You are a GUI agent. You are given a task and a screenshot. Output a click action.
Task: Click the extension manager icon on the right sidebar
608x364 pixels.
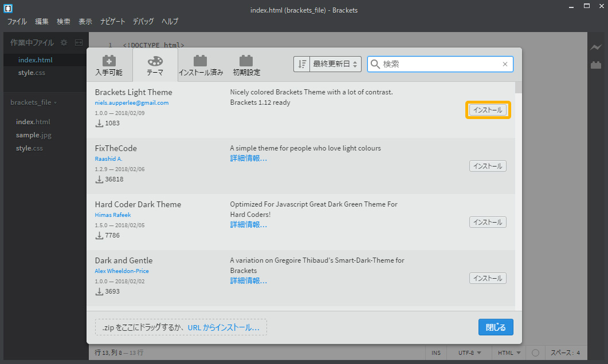(596, 65)
